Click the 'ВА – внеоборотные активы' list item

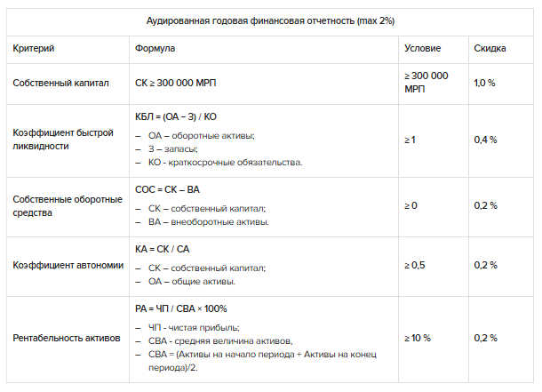(208, 222)
